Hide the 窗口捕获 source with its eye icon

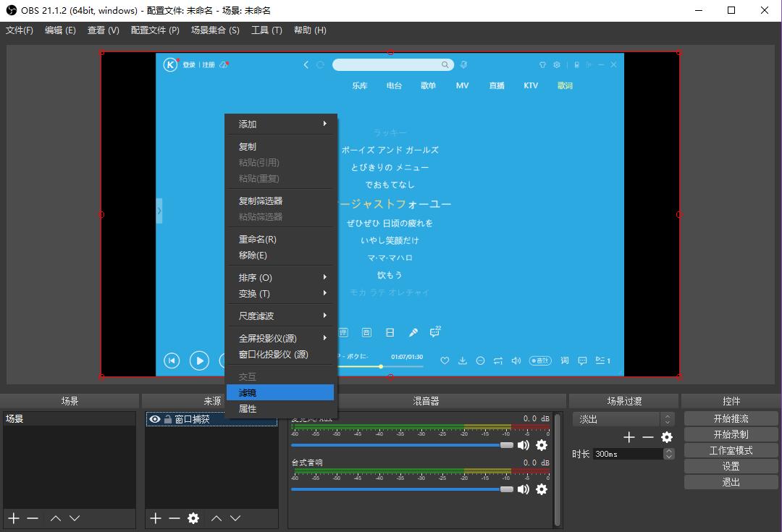tap(154, 419)
